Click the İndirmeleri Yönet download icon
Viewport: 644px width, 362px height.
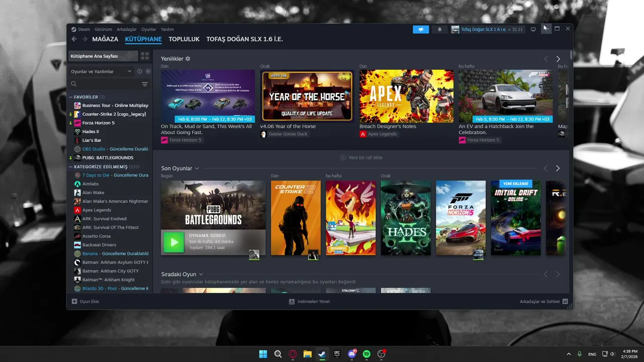(x=292, y=302)
